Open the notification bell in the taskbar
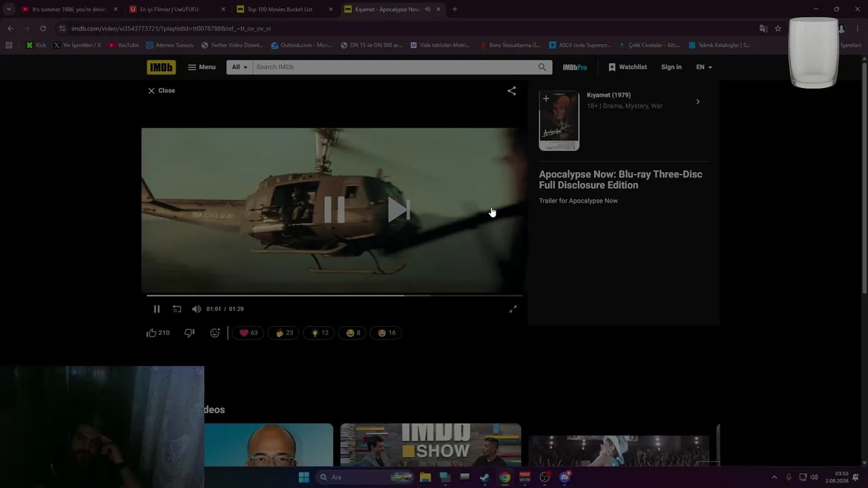 pos(856,477)
